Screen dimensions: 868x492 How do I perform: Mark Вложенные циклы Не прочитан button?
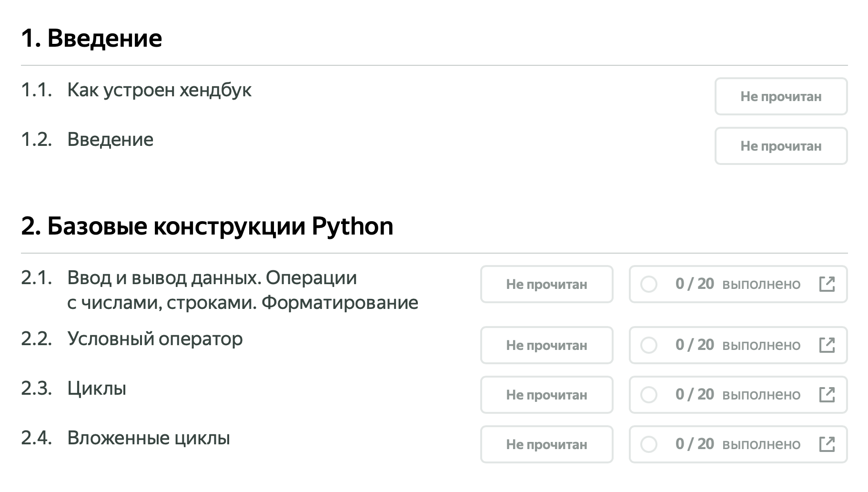click(546, 444)
